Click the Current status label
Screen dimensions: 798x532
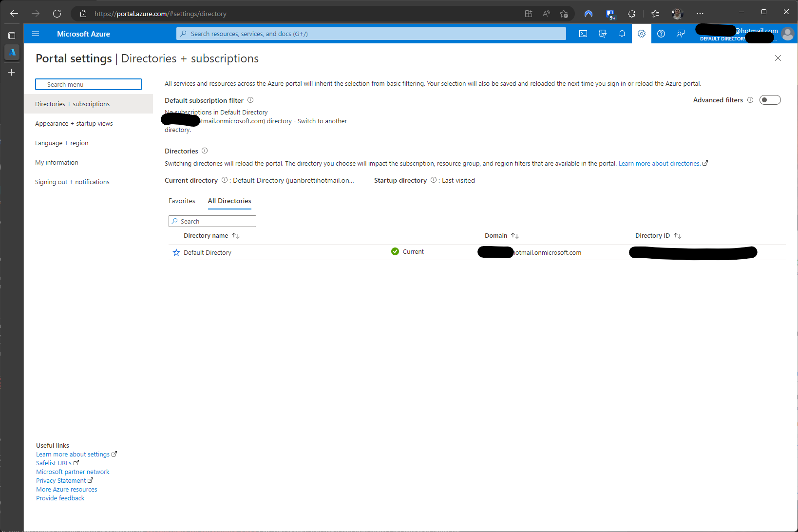[413, 251]
